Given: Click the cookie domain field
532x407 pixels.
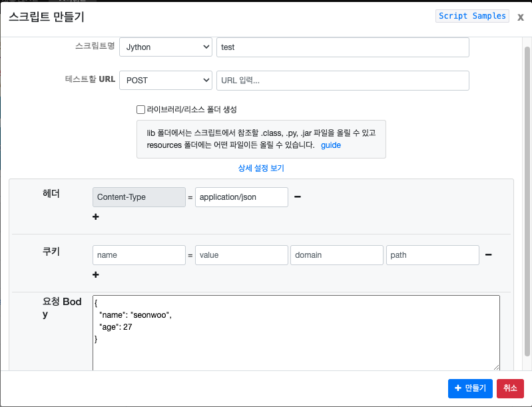Looking at the screenshot, I should (337, 255).
